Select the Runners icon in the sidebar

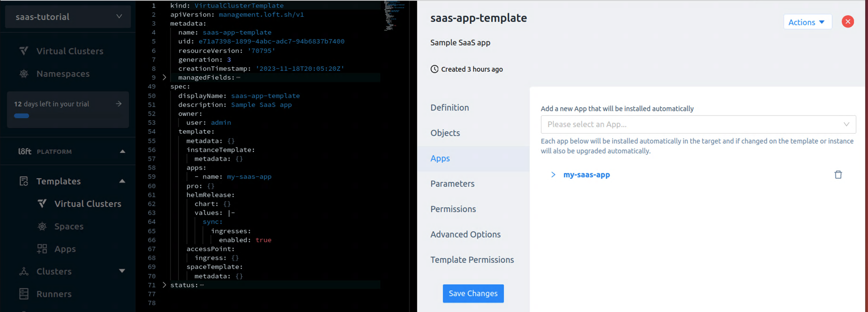pyautogui.click(x=23, y=294)
